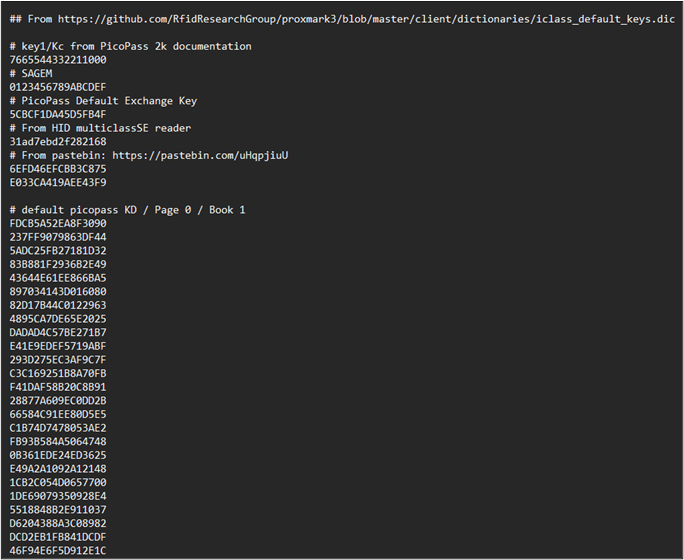684x560 pixels.
Task: Click the key FB93B584A5064748
Action: [x=58, y=441]
